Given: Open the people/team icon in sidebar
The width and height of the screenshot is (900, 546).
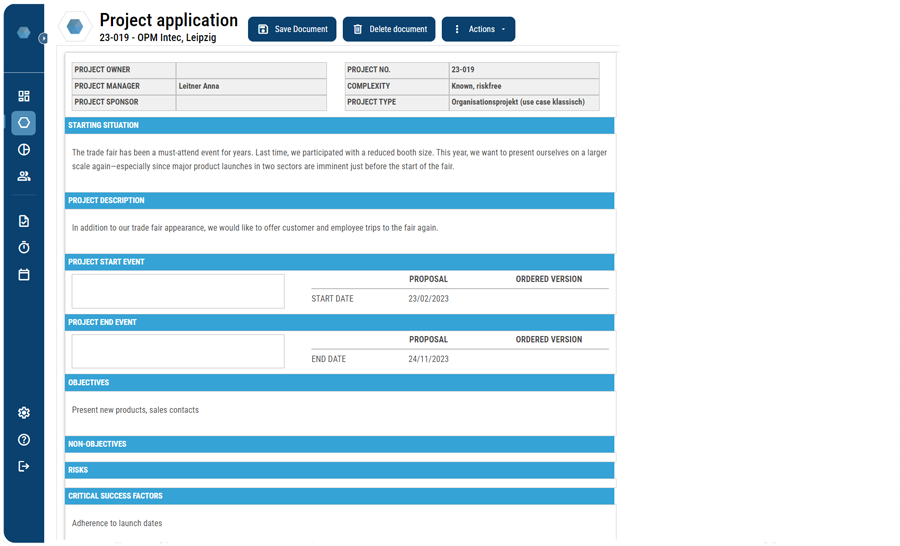Looking at the screenshot, I should coord(24,176).
